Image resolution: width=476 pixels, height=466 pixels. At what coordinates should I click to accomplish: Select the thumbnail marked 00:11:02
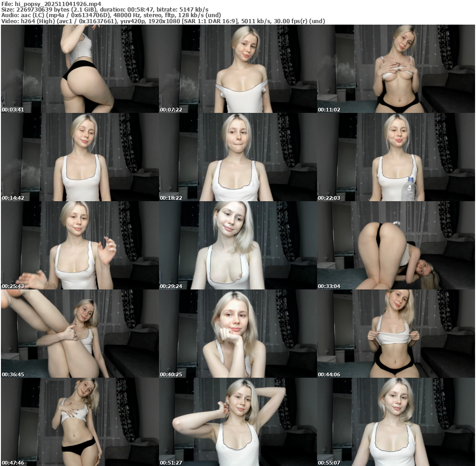click(396, 69)
